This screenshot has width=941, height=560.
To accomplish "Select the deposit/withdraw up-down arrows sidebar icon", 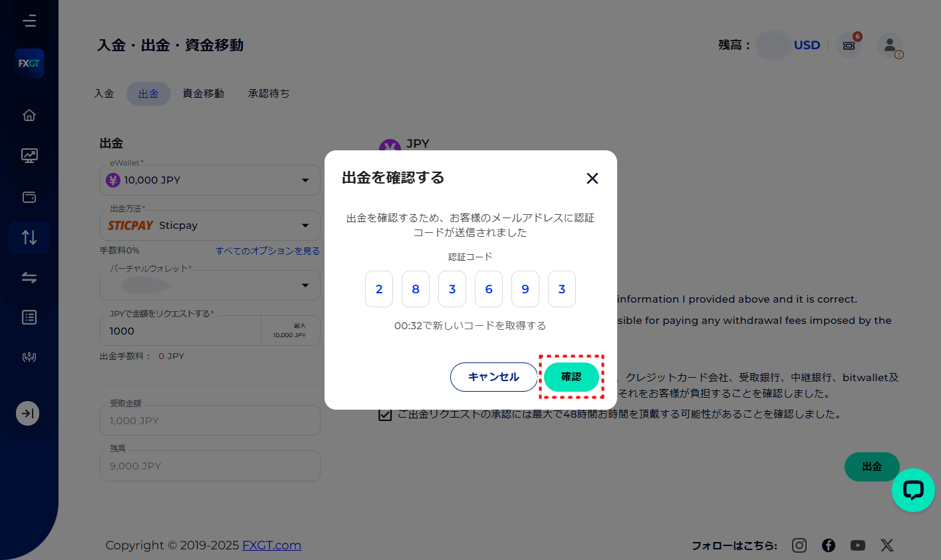I will [29, 237].
